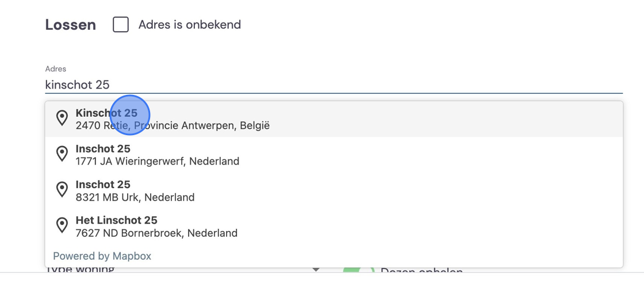Click into the Adres input field
This screenshot has height=295, width=644.
tap(333, 85)
